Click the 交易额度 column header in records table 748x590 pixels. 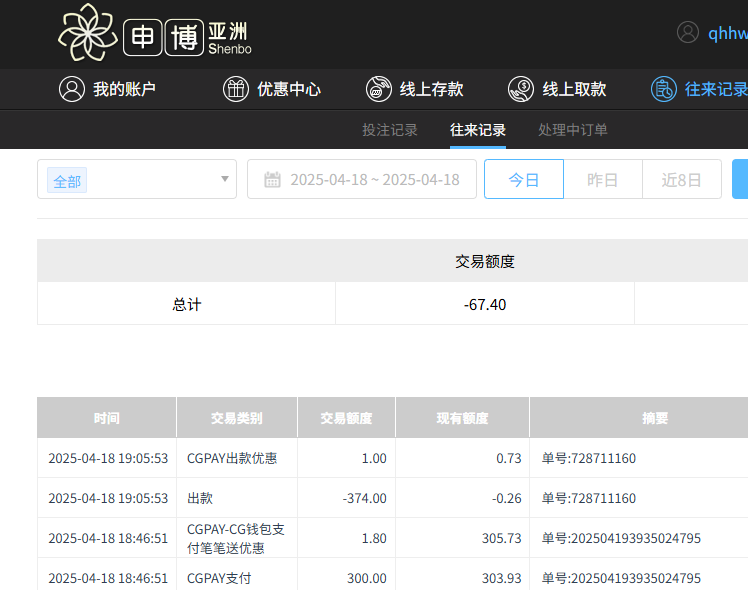click(346, 418)
